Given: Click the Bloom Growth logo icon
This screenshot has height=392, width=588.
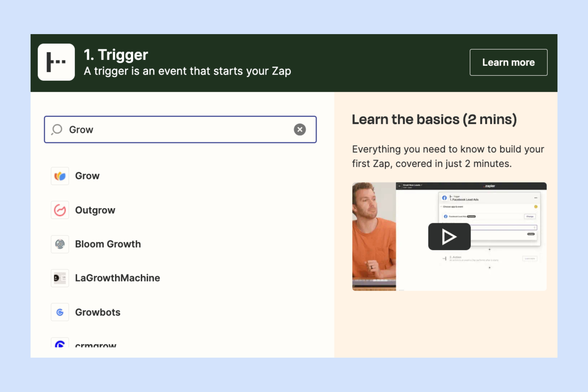Looking at the screenshot, I should 60,244.
